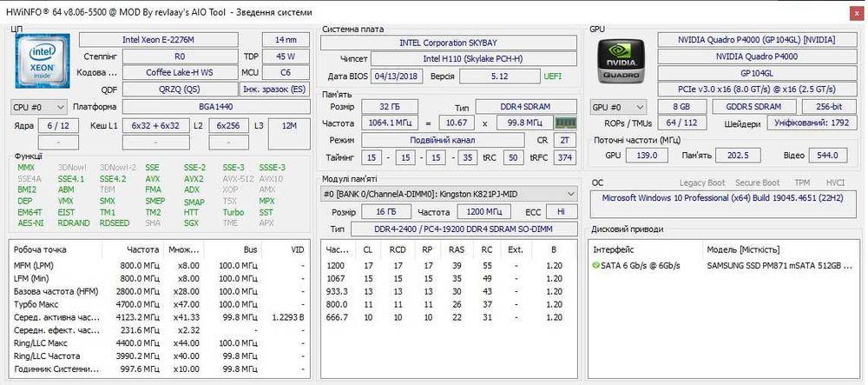The image size is (868, 385).
Task: Click the Coffee Lake-H WS codename field
Action: [x=180, y=73]
